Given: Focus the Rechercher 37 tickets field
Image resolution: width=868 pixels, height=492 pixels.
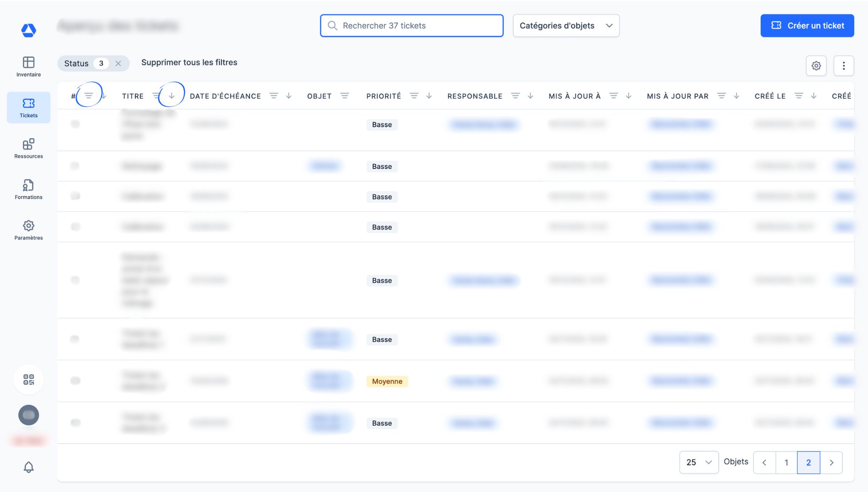Looking at the screenshot, I should point(411,26).
